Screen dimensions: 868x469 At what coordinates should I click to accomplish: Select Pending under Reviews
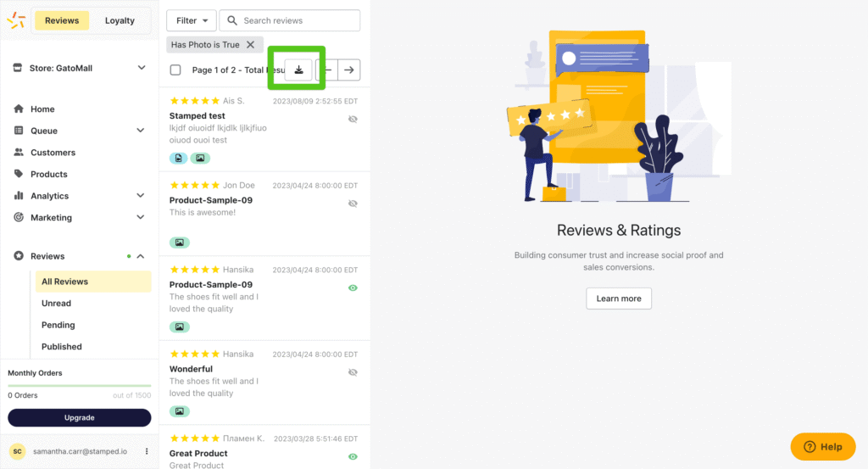click(58, 325)
